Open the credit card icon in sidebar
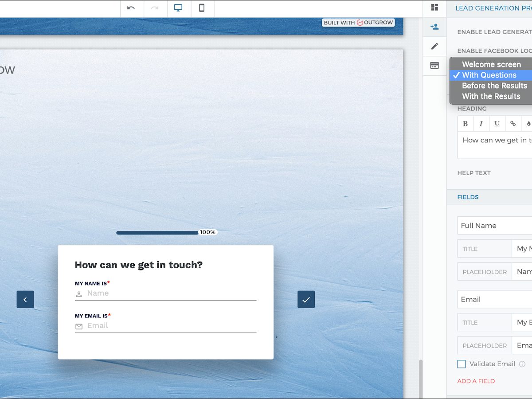The height and width of the screenshot is (399, 532). click(434, 66)
